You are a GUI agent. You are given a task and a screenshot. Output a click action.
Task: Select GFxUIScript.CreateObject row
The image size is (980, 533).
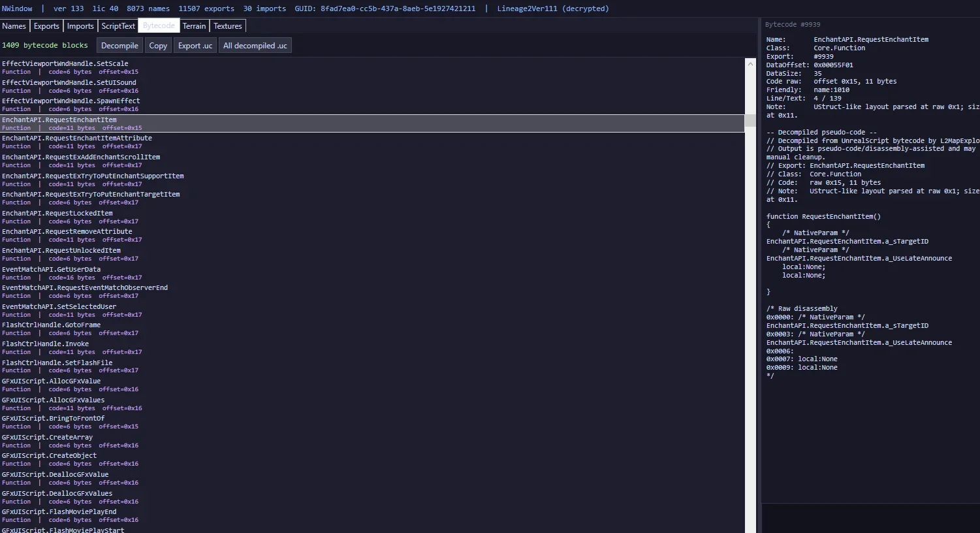[x=372, y=460]
